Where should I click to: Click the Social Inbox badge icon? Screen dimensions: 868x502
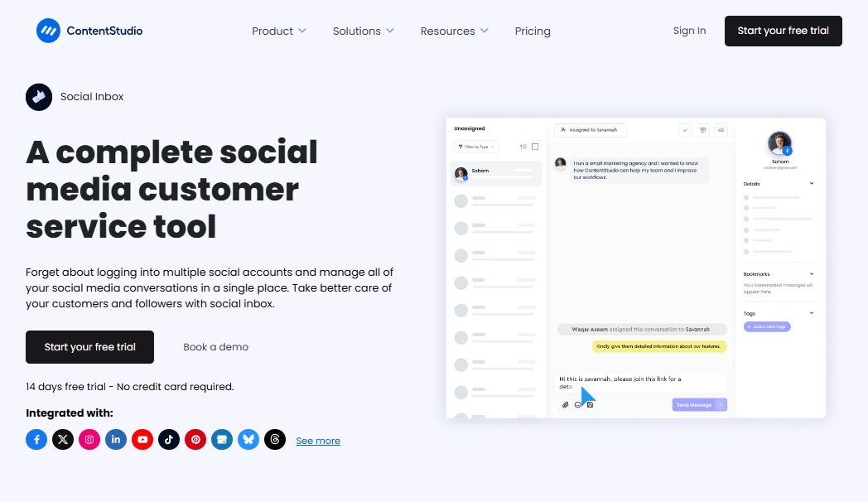38,97
